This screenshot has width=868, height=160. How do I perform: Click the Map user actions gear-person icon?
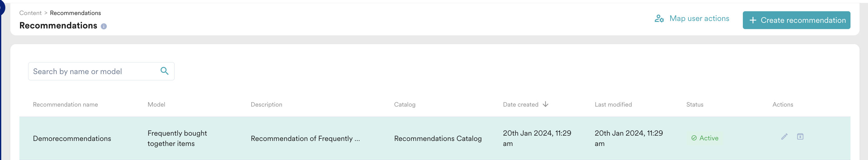pos(659,18)
